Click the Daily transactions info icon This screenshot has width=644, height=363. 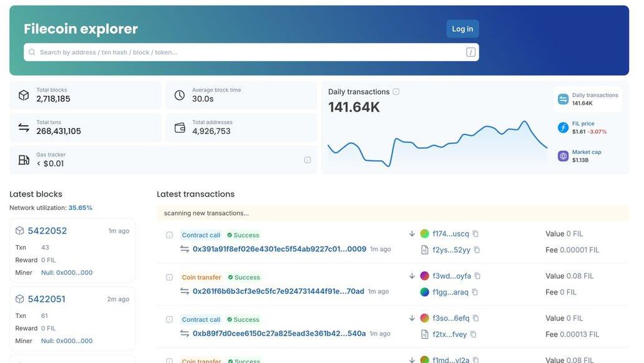tap(396, 92)
